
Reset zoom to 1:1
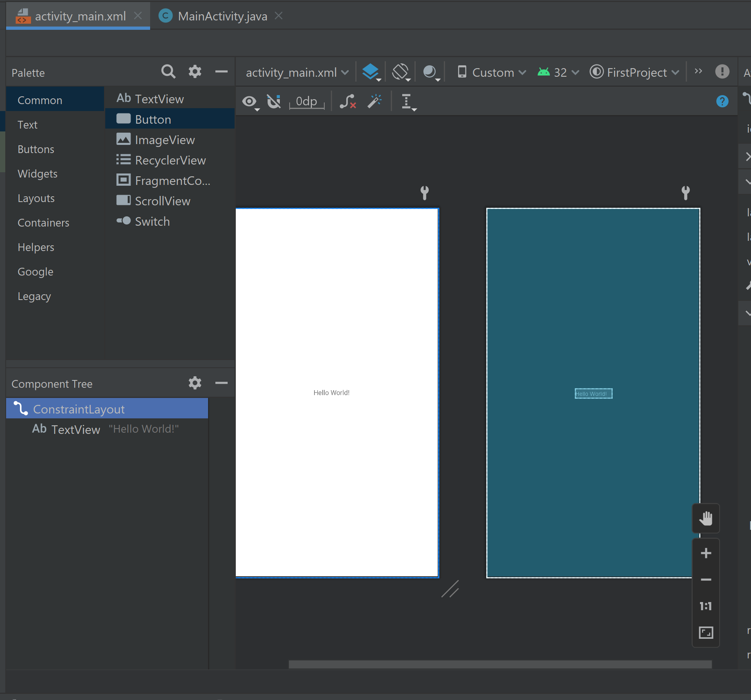click(706, 606)
